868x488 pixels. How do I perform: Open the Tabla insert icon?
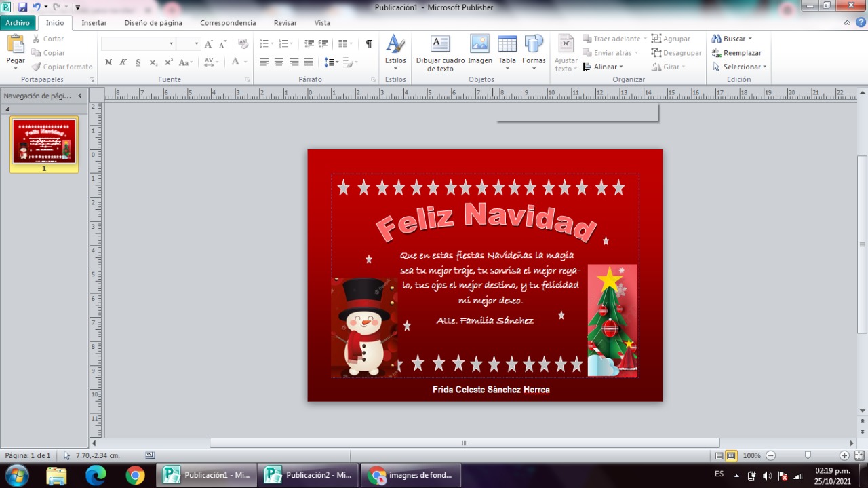click(507, 44)
